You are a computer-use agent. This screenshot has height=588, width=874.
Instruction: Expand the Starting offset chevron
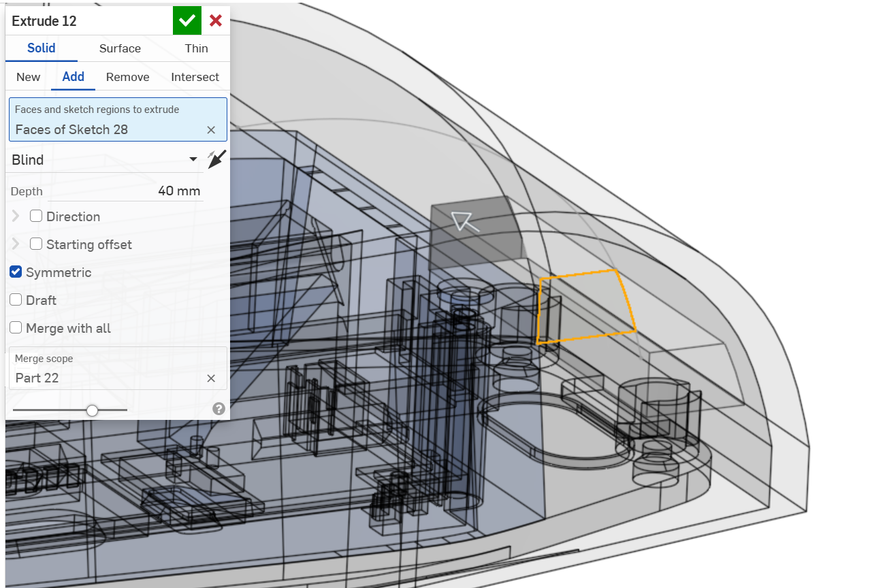(x=16, y=244)
